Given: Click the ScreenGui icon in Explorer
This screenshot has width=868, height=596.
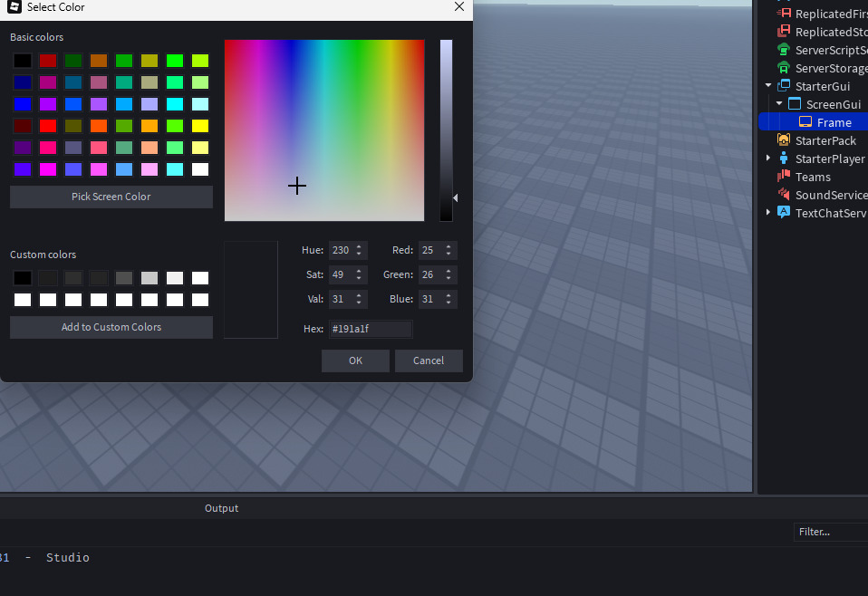Looking at the screenshot, I should click(795, 104).
